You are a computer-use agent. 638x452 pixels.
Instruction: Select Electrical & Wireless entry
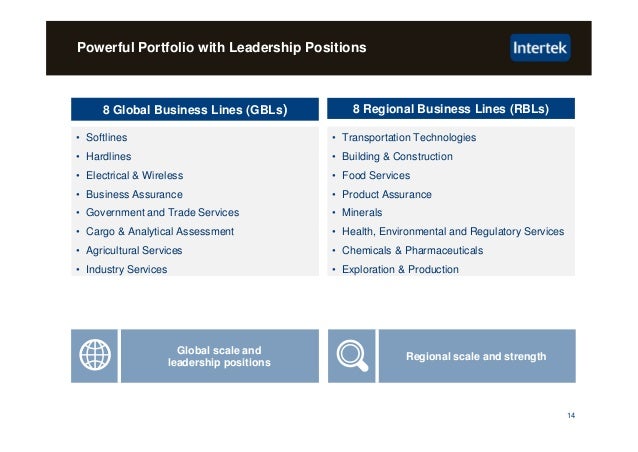tap(135, 175)
